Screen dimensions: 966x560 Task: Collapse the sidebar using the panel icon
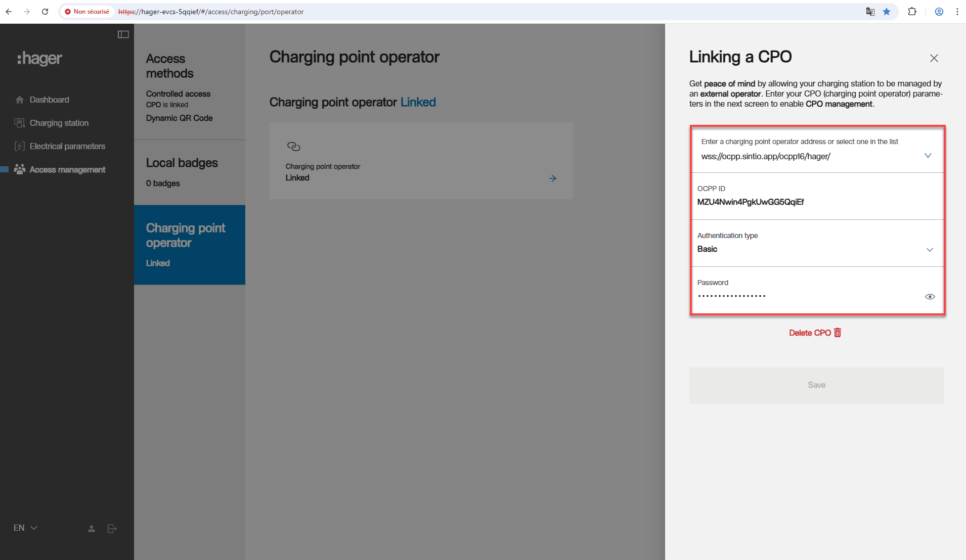[123, 34]
